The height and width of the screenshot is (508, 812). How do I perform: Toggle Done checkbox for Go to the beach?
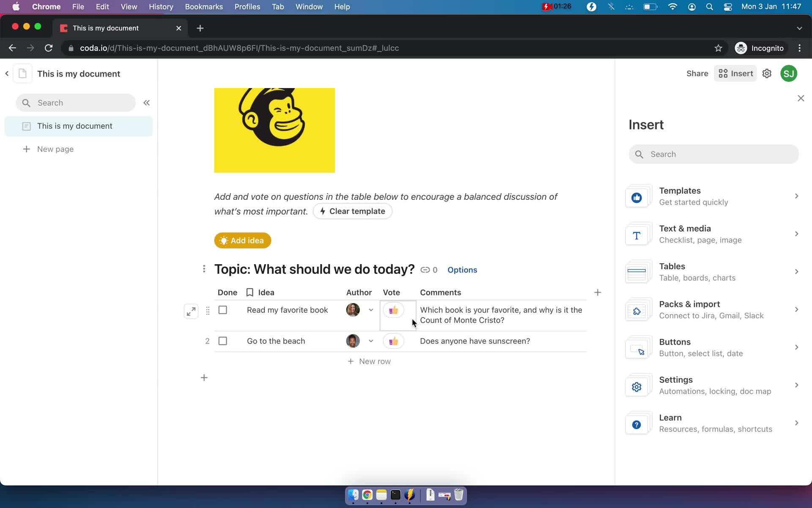(223, 341)
